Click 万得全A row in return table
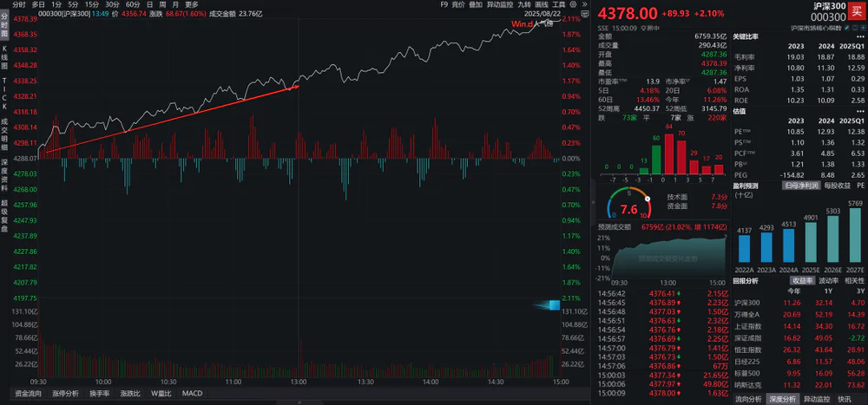868x405 pixels. pyautogui.click(x=800, y=314)
